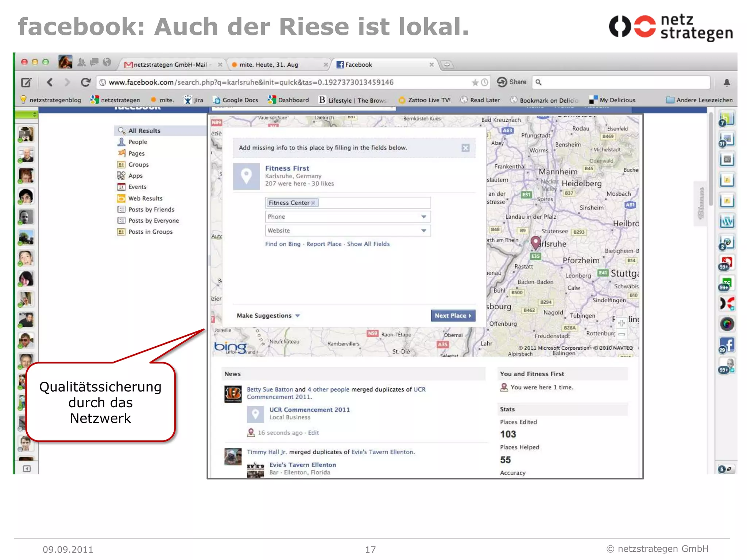Click the Show All Fields link

click(x=368, y=244)
